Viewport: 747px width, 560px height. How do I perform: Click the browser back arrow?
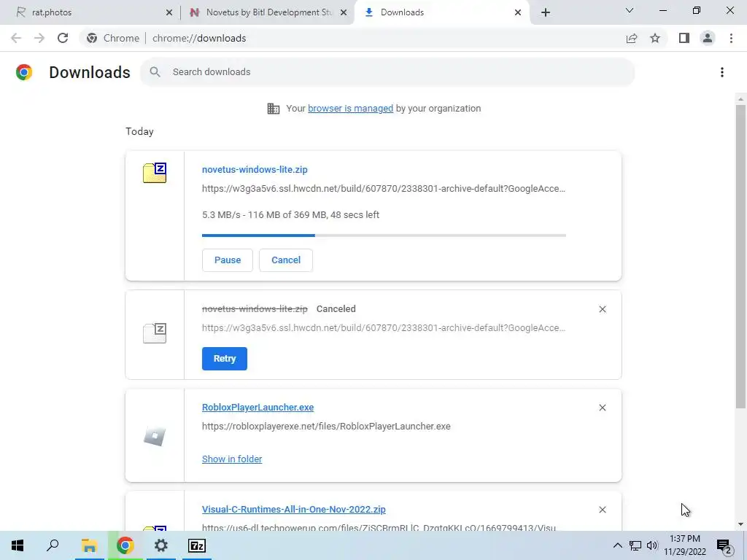16,38
